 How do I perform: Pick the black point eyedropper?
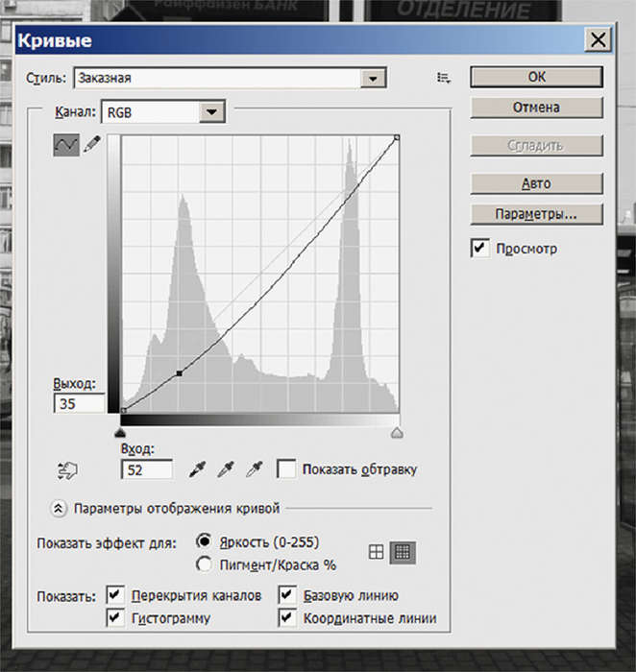[198, 469]
